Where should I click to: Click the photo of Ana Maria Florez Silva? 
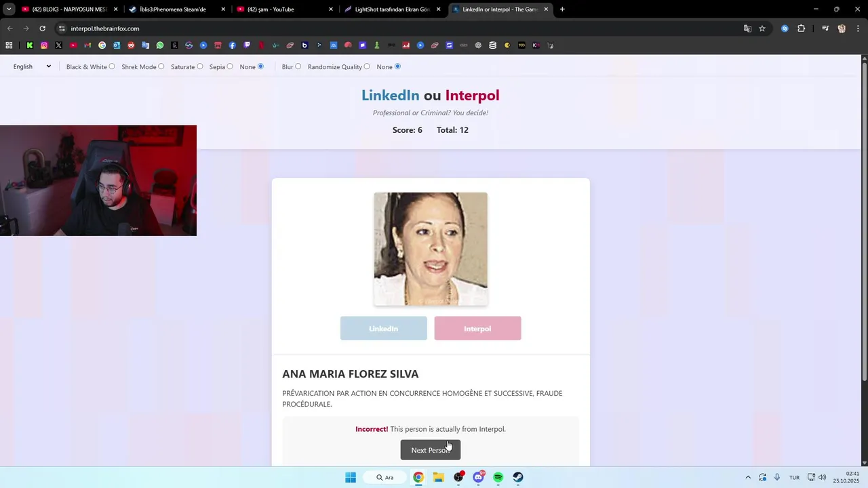431,249
